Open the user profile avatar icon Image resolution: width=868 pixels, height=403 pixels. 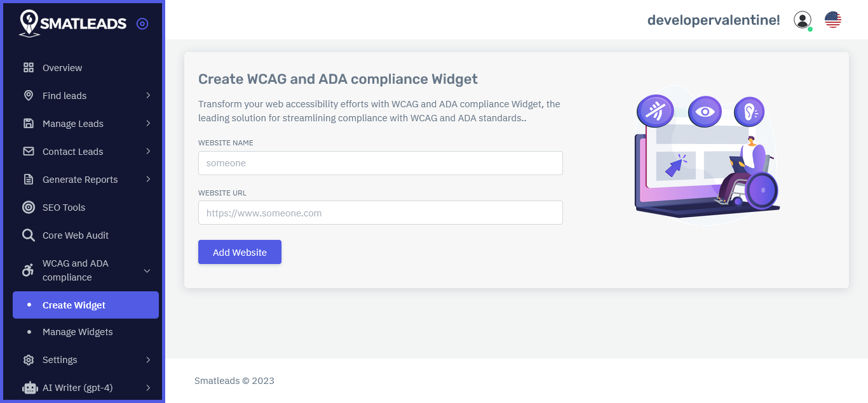(803, 20)
